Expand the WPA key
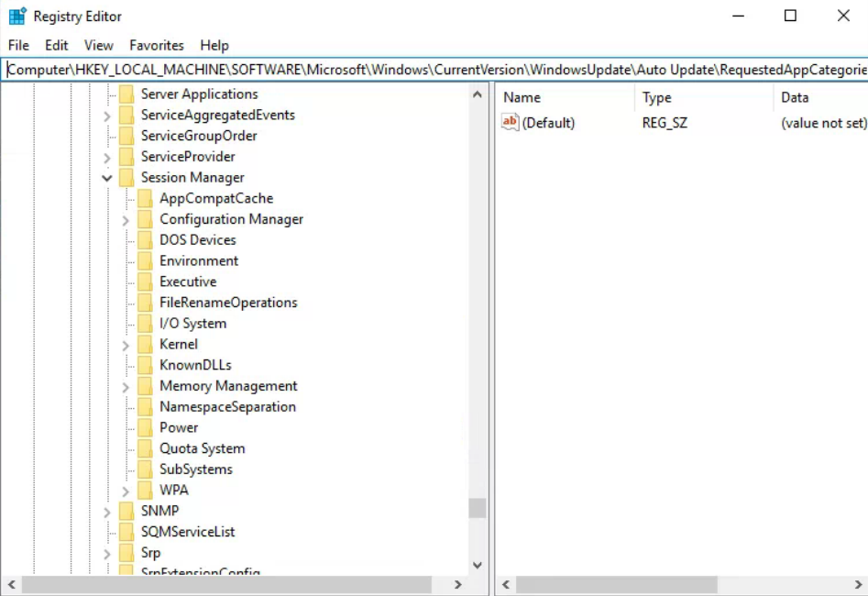Screen dimensions: 868x596 coord(126,491)
